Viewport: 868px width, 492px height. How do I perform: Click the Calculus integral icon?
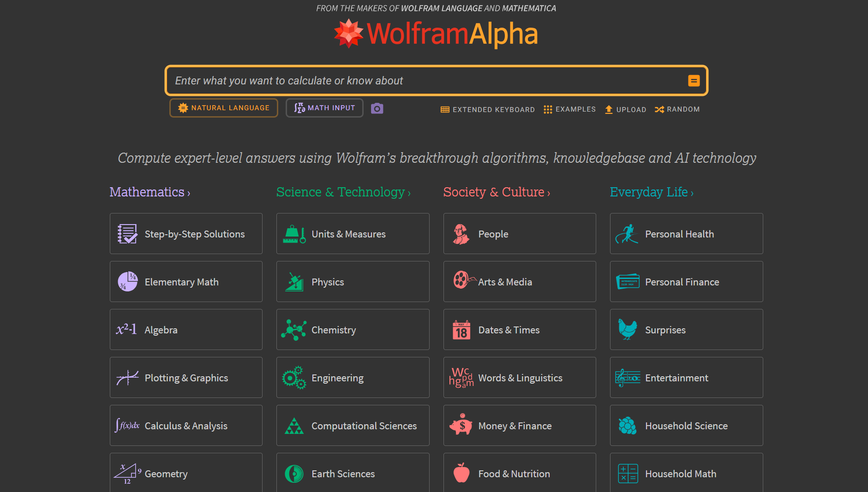click(127, 425)
